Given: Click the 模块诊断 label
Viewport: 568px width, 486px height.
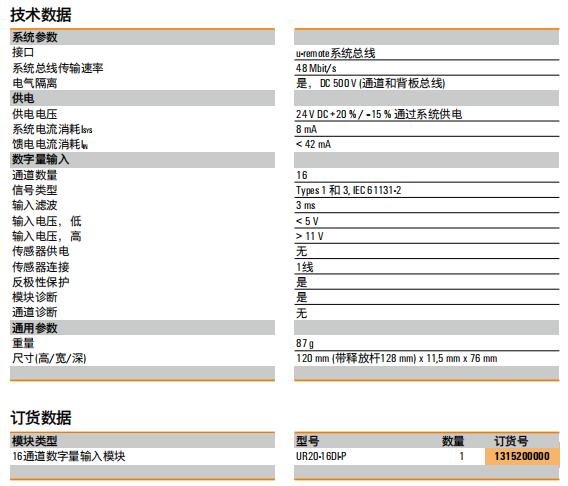Looking at the screenshot, I should [x=35, y=297].
